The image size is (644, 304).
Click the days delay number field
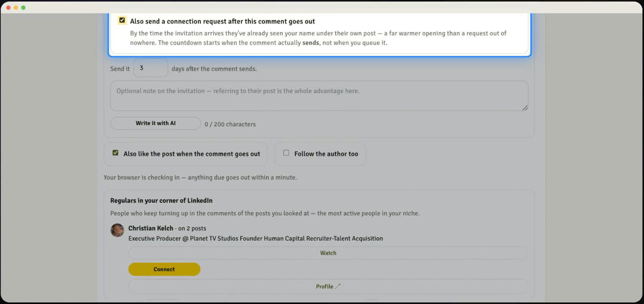(151, 68)
